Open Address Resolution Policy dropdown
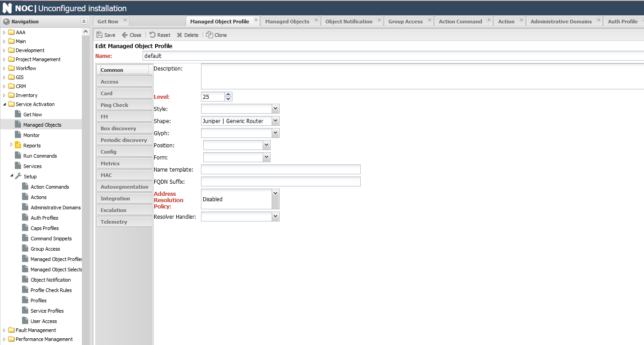 [x=276, y=199]
